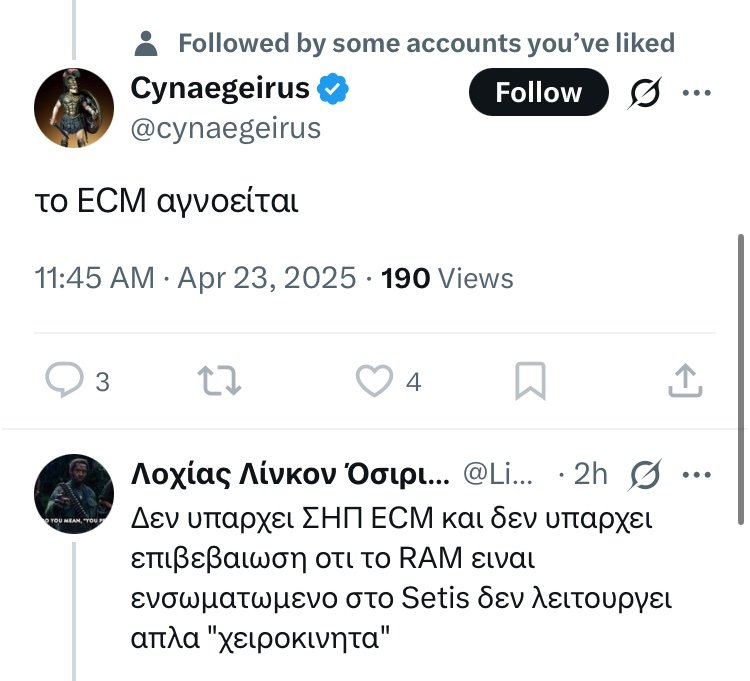The width and height of the screenshot is (750, 681).
Task: Open more options on Λοχίας Λίνκον reply
Action: (695, 474)
